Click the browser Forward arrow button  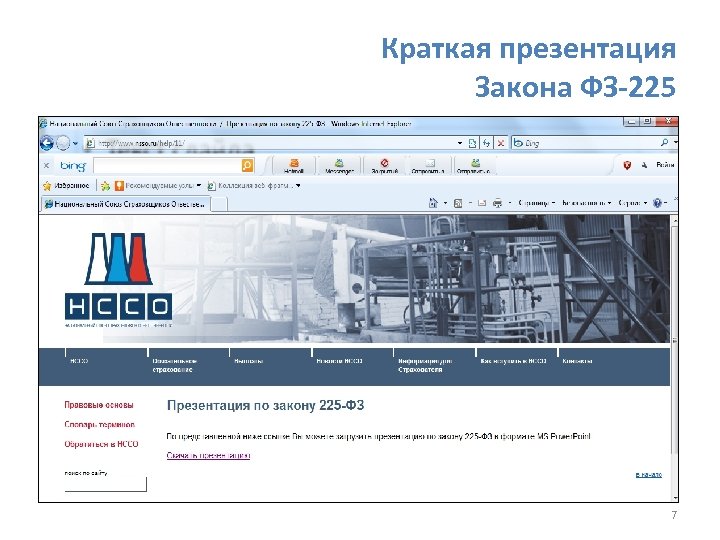63,143
